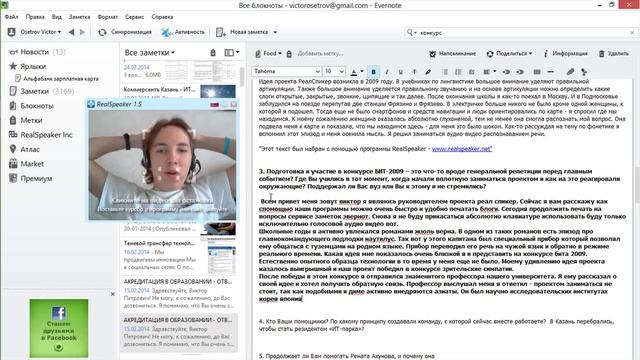The image size is (640, 360).
Task: Insert a checkbox into the note
Action: pos(472,72)
